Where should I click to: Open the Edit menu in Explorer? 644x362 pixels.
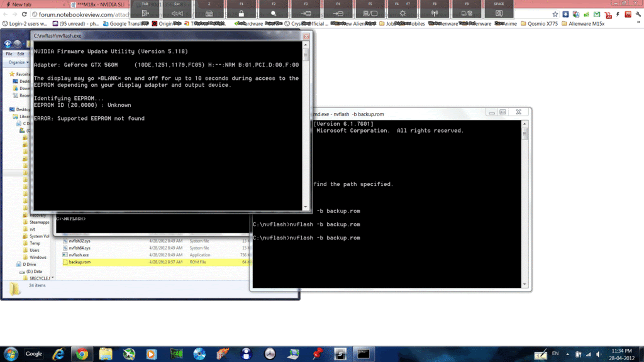point(21,54)
